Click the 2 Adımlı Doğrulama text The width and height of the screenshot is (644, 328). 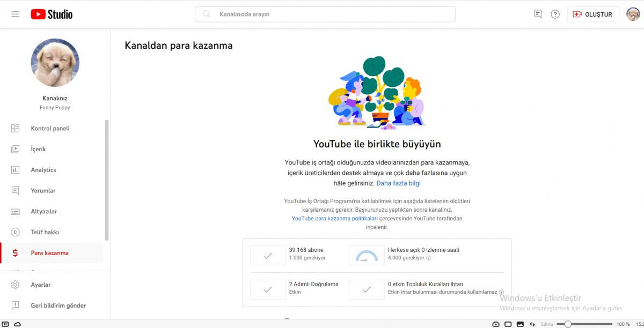[x=313, y=284]
